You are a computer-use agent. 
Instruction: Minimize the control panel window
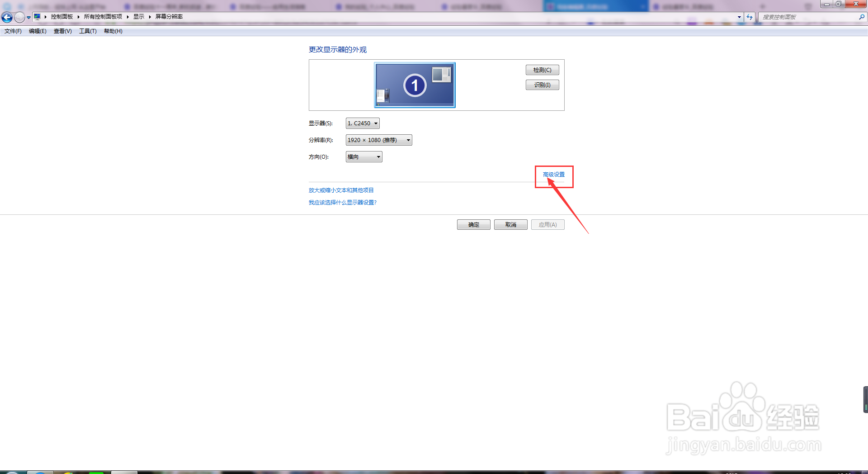[826, 4]
